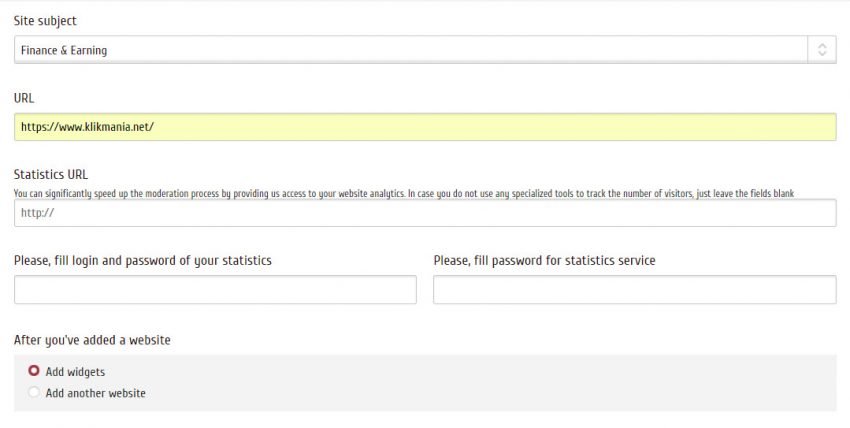Click the klikmania.net address text
850x428 pixels.
[x=87, y=127]
